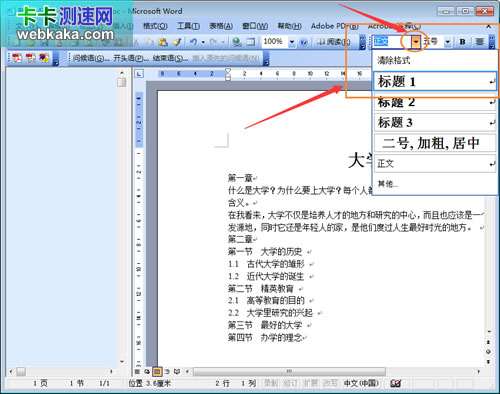This screenshot has height=394, width=500.
Task: Click the Select Browse Object round button
Action: (488, 352)
